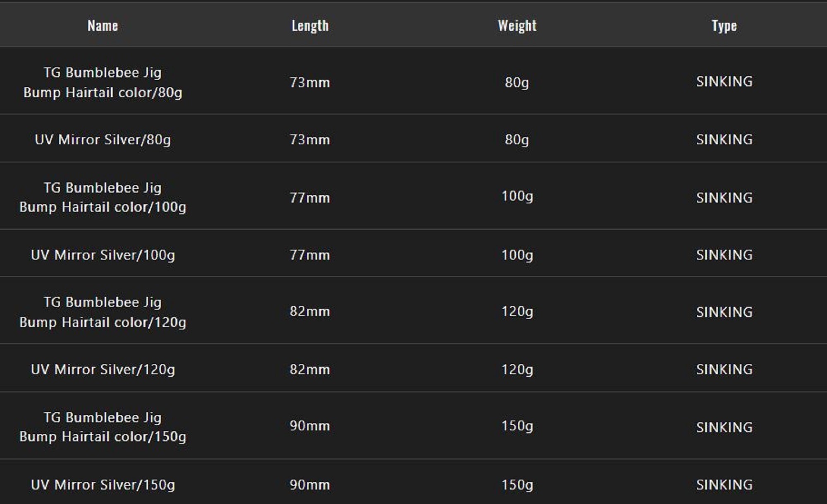
Task: Click the Bump Hairtail color/120g name cell
Action: [x=103, y=312]
